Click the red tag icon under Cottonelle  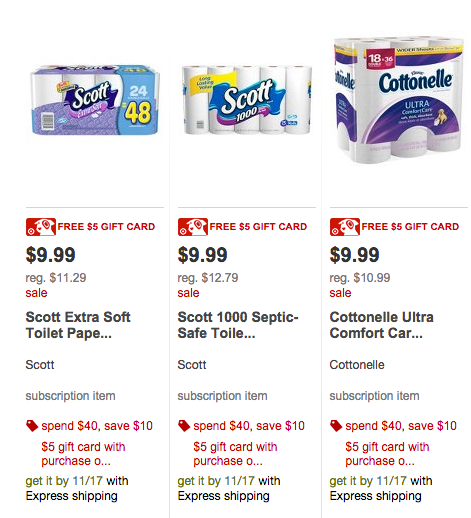(x=336, y=426)
